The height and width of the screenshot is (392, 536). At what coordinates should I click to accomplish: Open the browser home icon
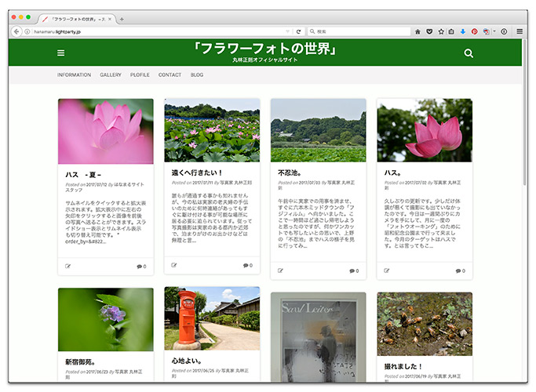coord(417,32)
